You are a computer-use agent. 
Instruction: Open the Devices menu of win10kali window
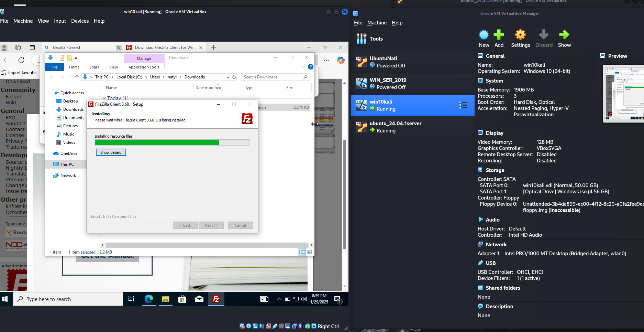80,21
